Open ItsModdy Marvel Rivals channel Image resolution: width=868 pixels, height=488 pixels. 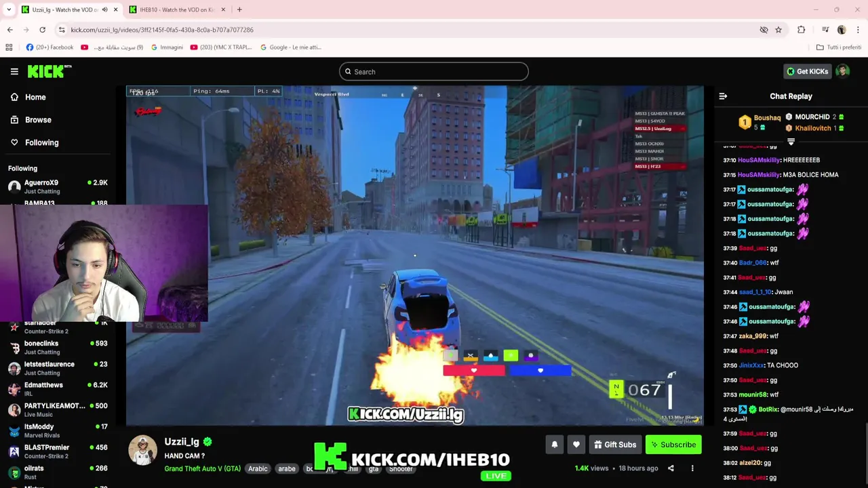click(x=58, y=430)
